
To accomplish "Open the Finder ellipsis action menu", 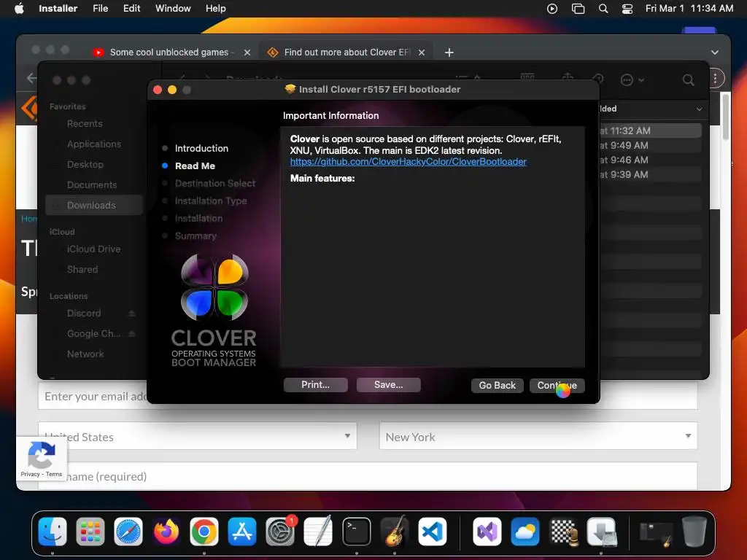I will (x=632, y=80).
